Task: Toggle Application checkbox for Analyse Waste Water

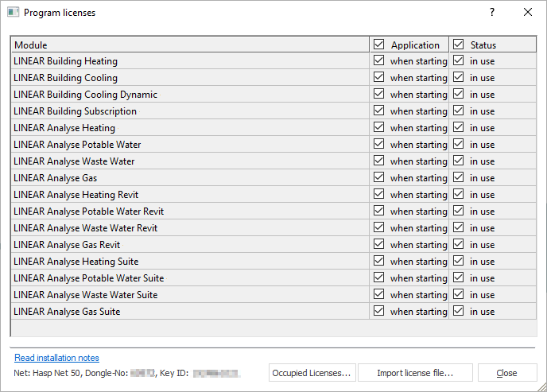Action: click(x=379, y=161)
